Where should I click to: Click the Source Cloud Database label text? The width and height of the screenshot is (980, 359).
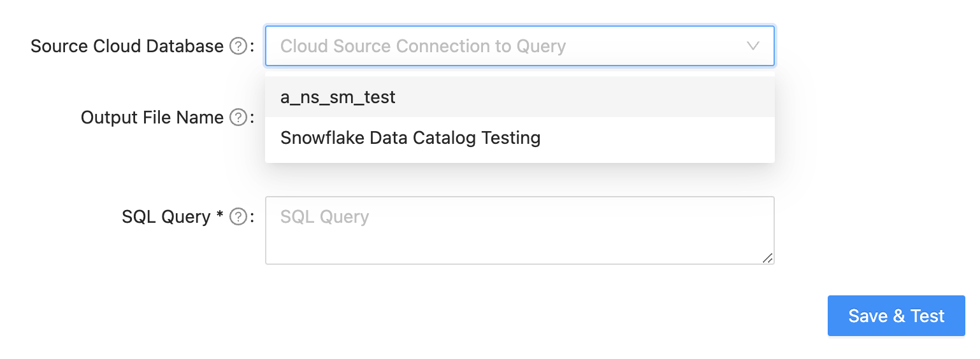coord(127,46)
